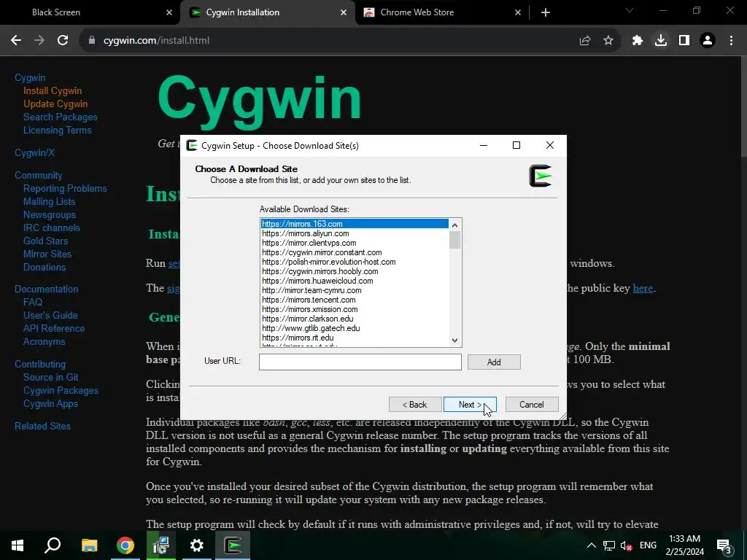Viewport: 747px width, 560px height.
Task: Click the installer taskbar icon beside Chrome
Action: [x=161, y=545]
